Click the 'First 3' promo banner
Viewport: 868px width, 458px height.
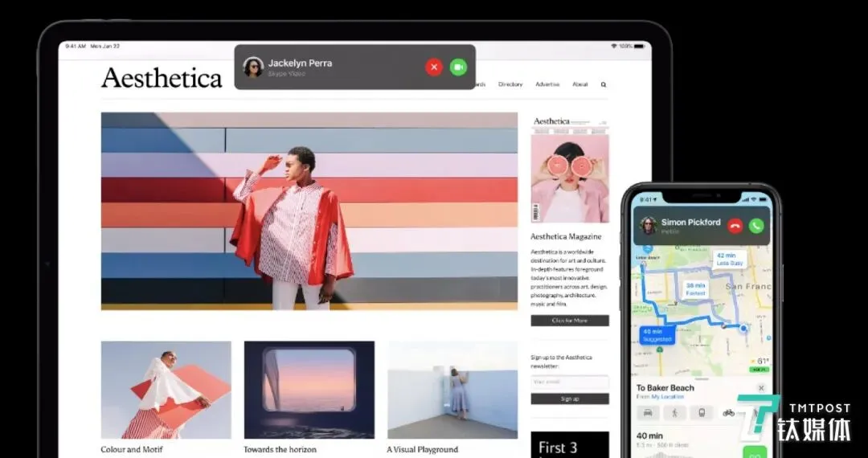570,444
